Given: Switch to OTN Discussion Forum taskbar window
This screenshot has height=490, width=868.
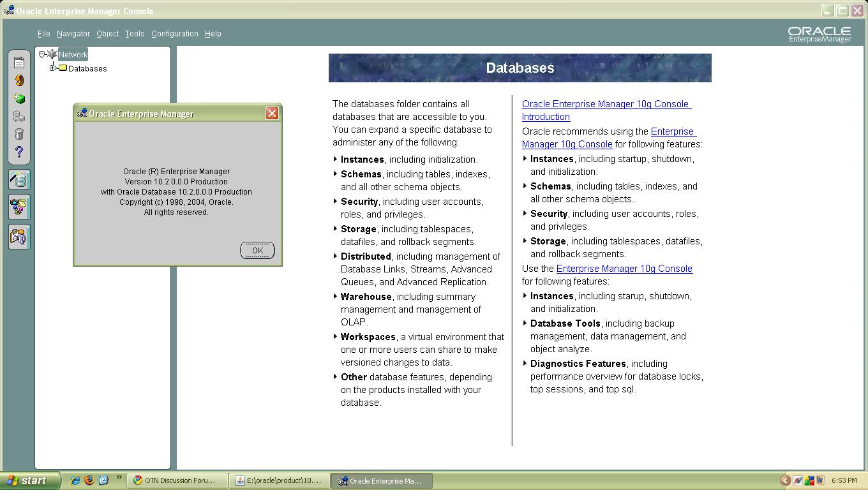Looking at the screenshot, I should (177, 481).
